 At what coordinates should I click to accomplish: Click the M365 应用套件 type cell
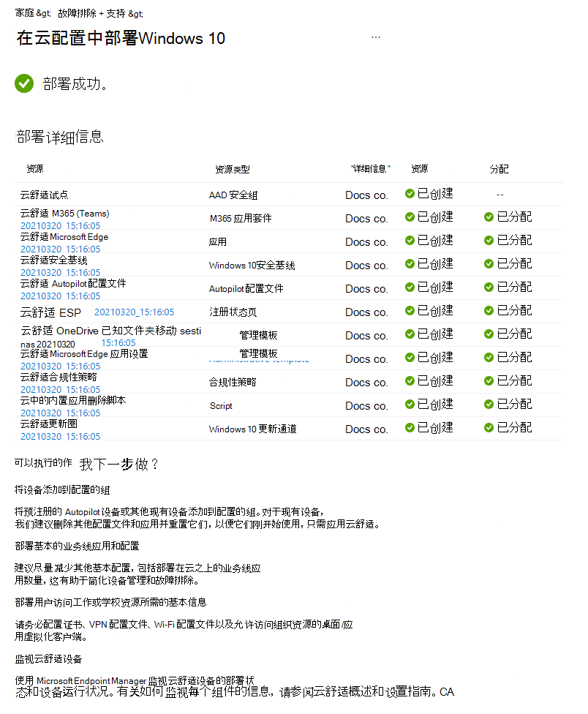tap(241, 218)
